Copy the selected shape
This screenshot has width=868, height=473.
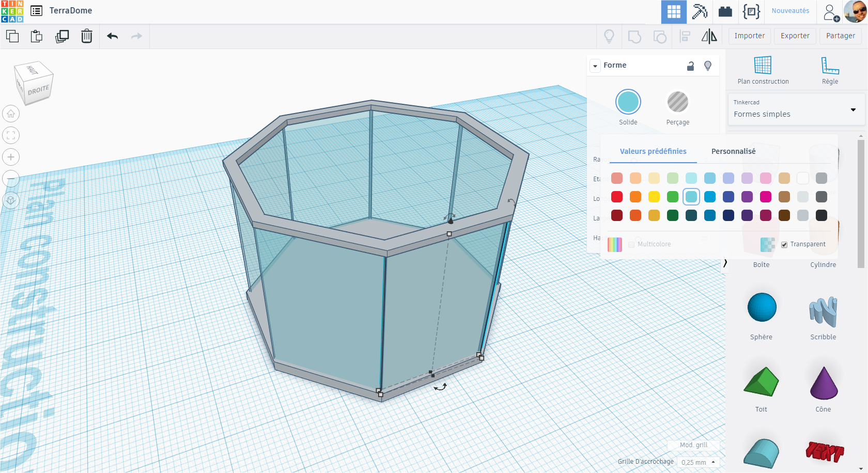(x=12, y=36)
